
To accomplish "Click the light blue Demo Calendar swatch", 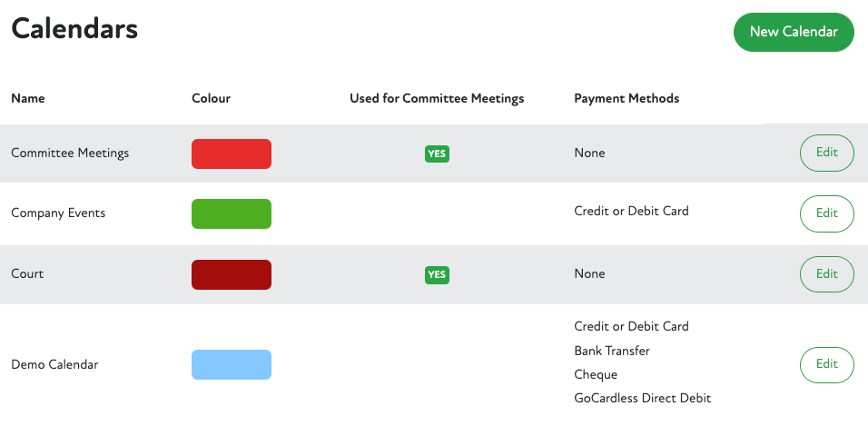I will 232,364.
